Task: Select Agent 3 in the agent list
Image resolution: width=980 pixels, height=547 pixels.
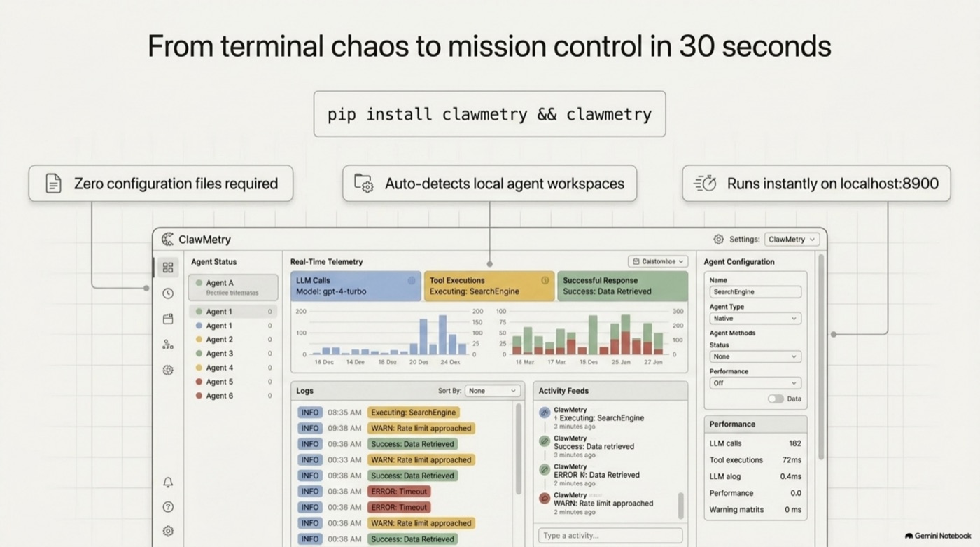Action: click(233, 354)
